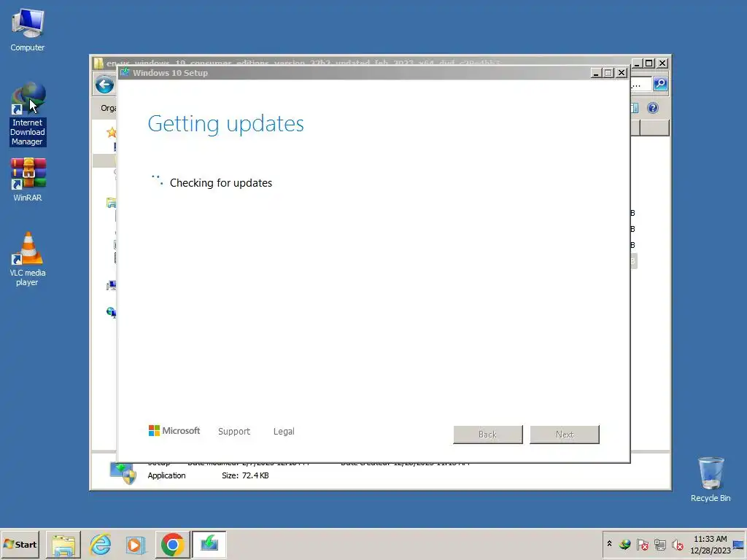Click the Back button in Windows 10 Setup
Image resolution: width=747 pixels, height=560 pixels.
[488, 435]
